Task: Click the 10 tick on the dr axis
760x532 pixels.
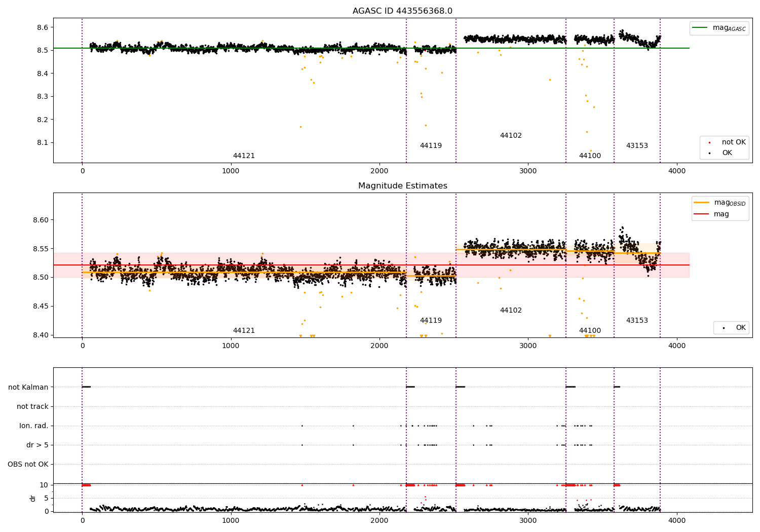Action: coord(45,485)
